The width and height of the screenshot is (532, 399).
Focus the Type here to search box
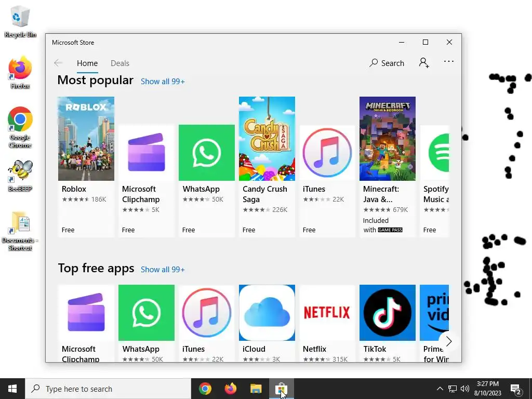click(x=108, y=389)
